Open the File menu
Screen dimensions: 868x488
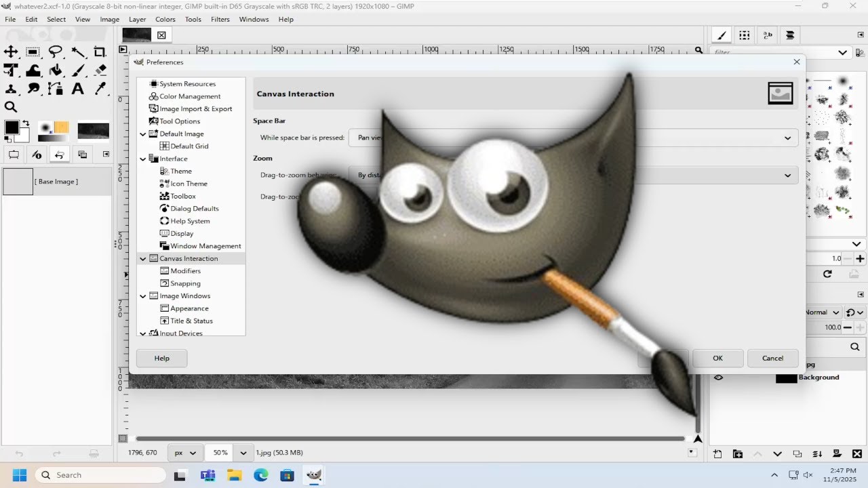click(x=10, y=20)
